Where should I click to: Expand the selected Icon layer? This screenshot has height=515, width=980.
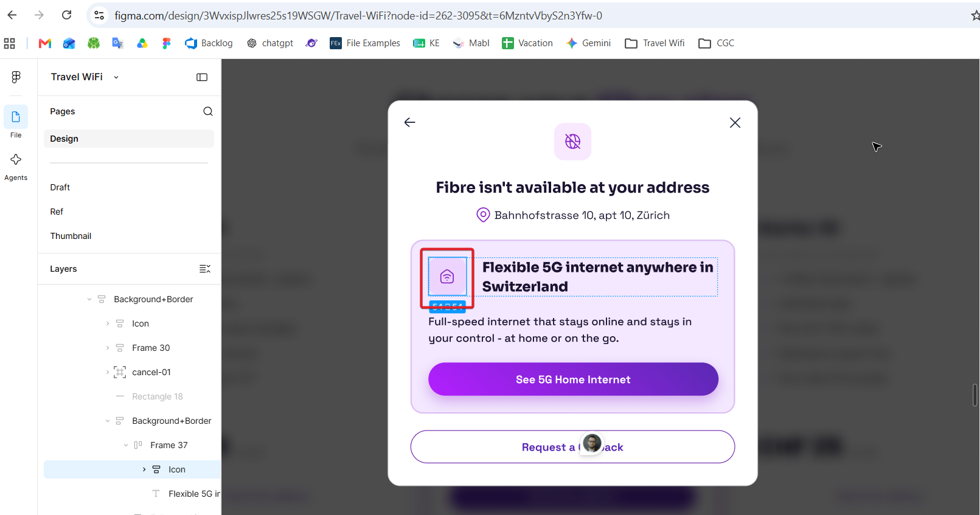[144, 469]
